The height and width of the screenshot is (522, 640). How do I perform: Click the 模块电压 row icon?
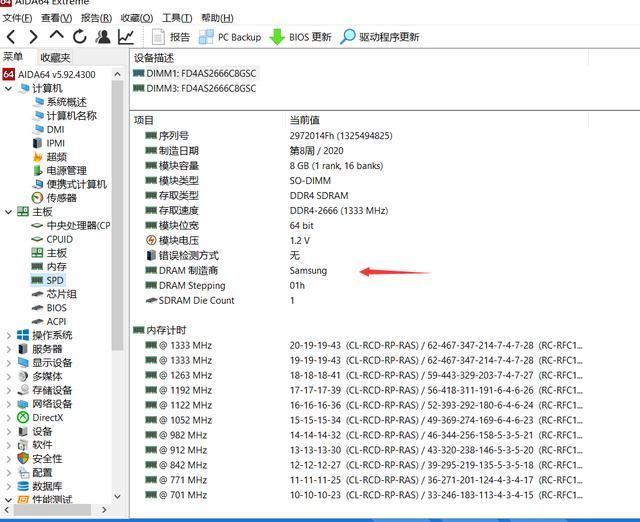pos(151,240)
